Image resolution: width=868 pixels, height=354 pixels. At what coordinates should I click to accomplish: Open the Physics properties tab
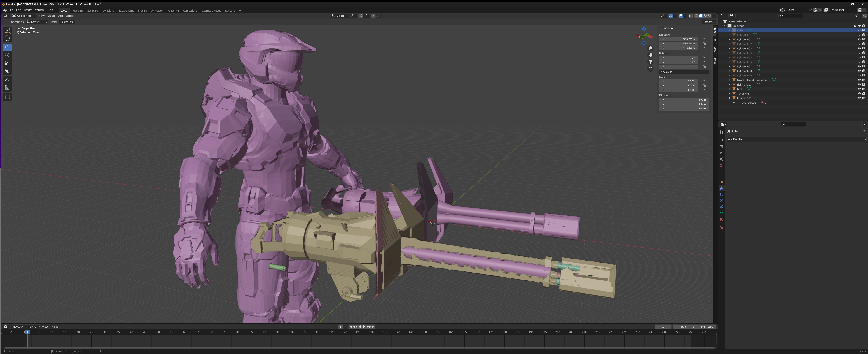point(721,201)
